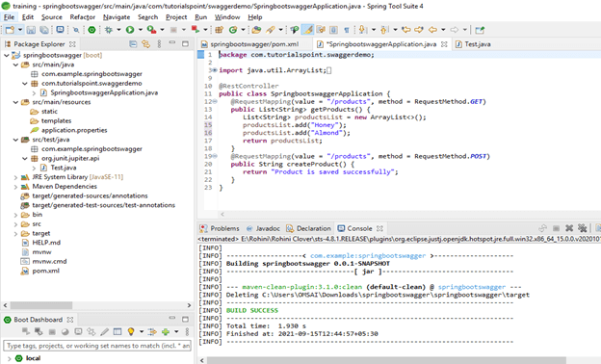Toggle Link with Editor in Package Explorer

tap(145, 44)
